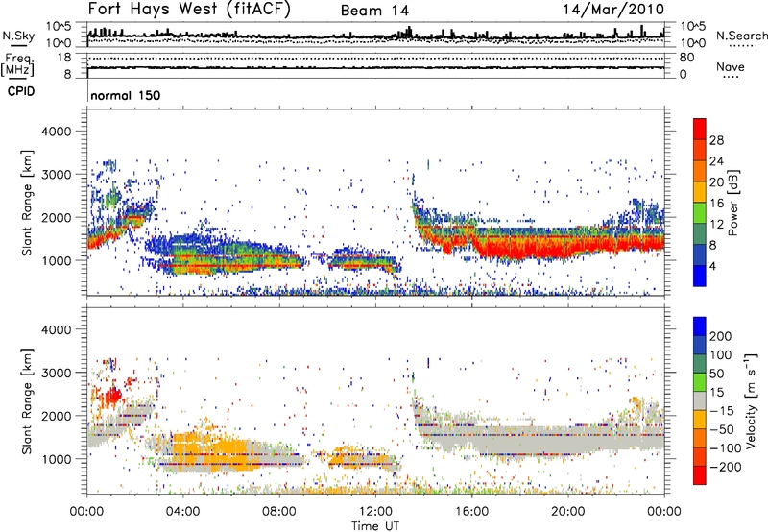Click the '20:00' time tick label
This screenshot has width=768, height=532.
click(567, 512)
